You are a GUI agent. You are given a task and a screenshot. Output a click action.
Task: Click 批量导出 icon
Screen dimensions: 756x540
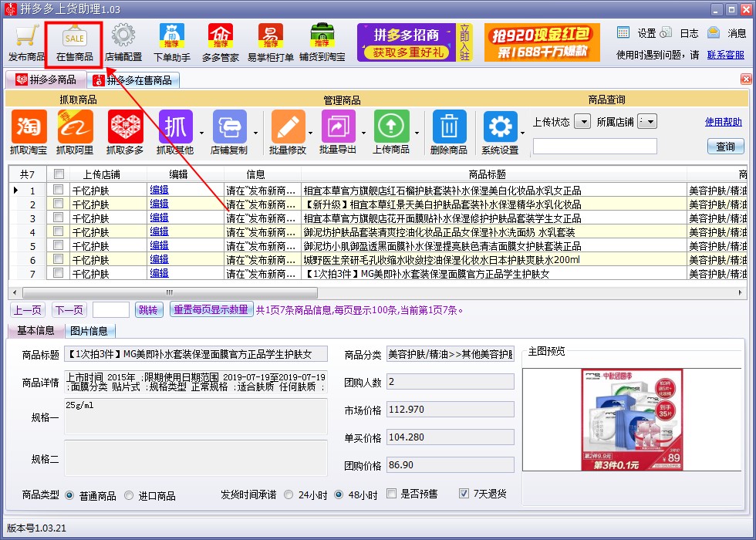pos(338,132)
